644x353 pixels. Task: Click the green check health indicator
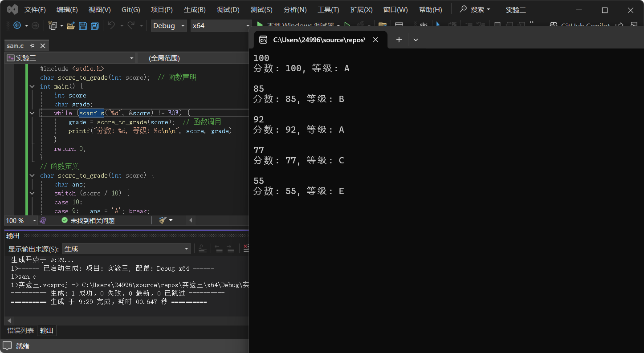(65, 220)
